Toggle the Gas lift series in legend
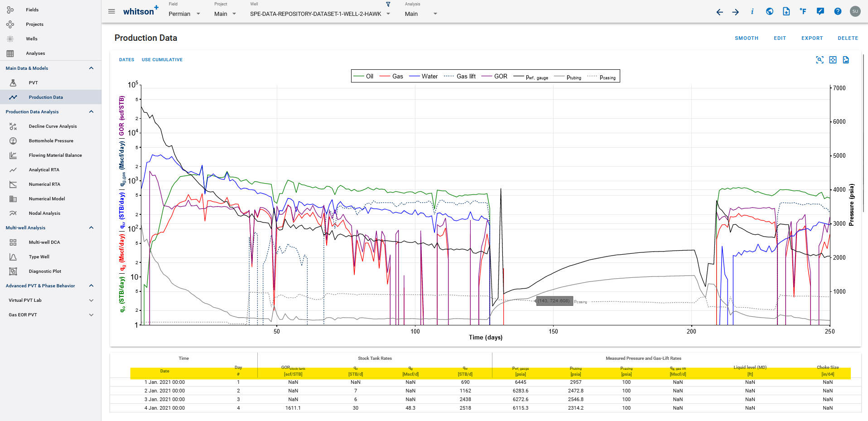 [460, 76]
